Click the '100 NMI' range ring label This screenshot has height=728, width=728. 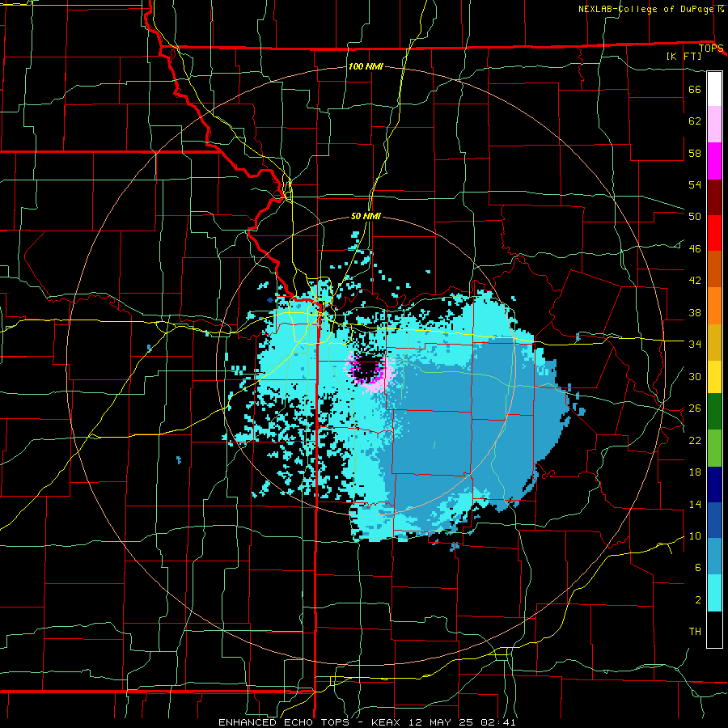click(366, 66)
